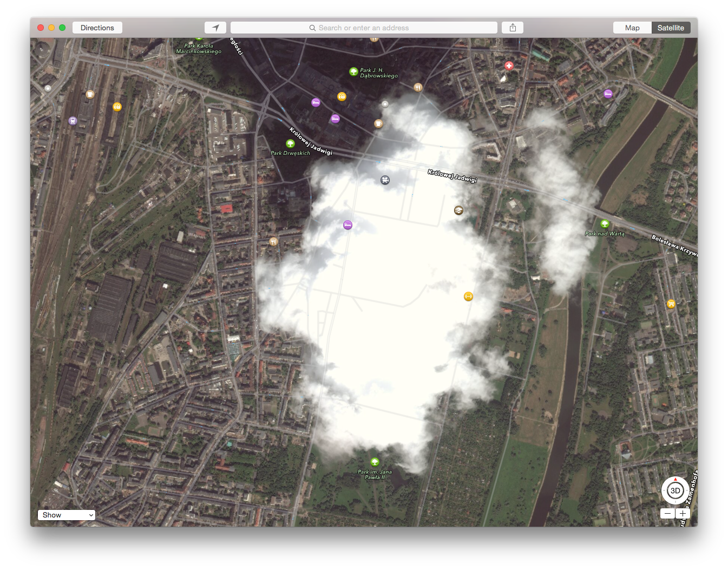The width and height of the screenshot is (728, 570).
Task: Click the current location arrow button
Action: [215, 28]
